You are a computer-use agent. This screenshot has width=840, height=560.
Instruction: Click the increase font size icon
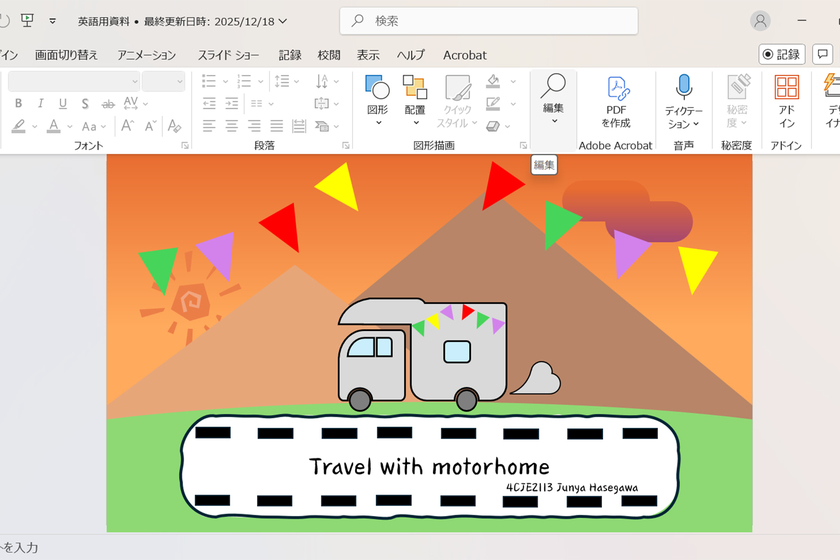128,126
